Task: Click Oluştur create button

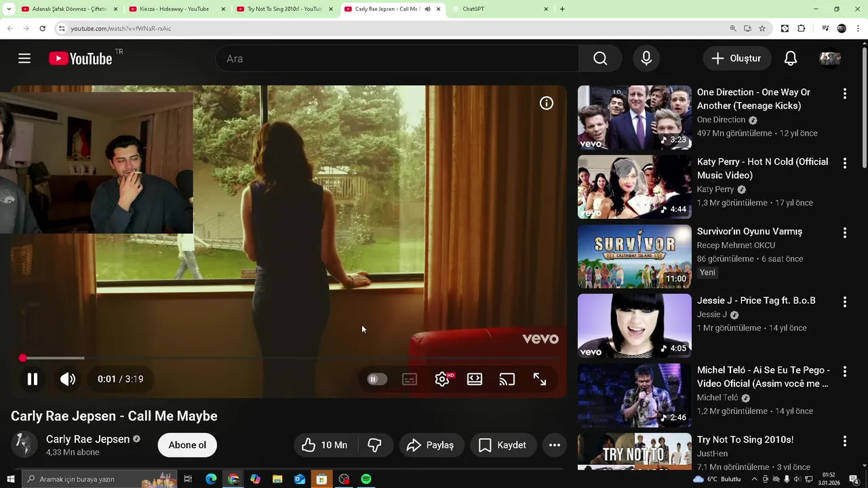Action: pyautogui.click(x=736, y=58)
